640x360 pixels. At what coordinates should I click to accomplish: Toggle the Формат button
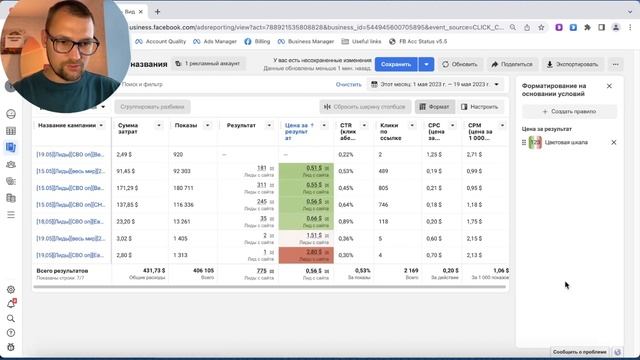click(x=435, y=107)
